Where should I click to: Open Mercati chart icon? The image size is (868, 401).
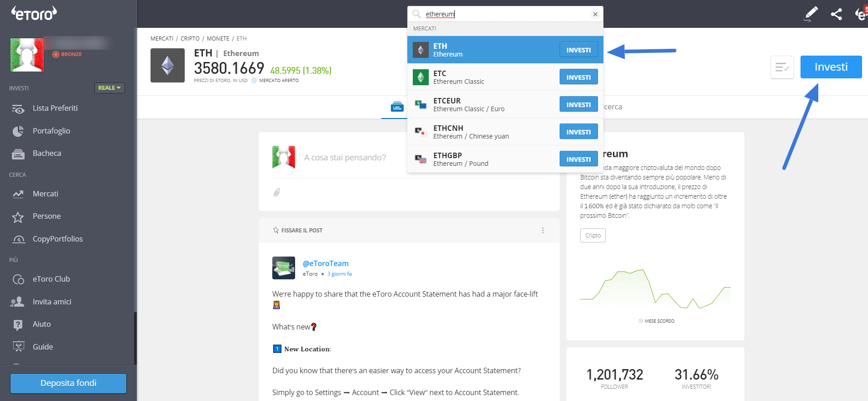pyautogui.click(x=18, y=194)
